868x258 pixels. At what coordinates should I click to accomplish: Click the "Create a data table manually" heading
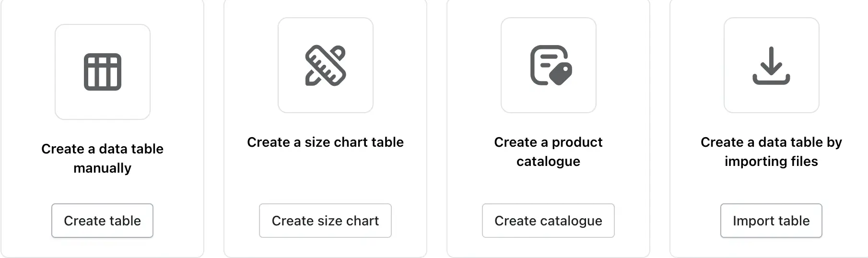pos(102,158)
